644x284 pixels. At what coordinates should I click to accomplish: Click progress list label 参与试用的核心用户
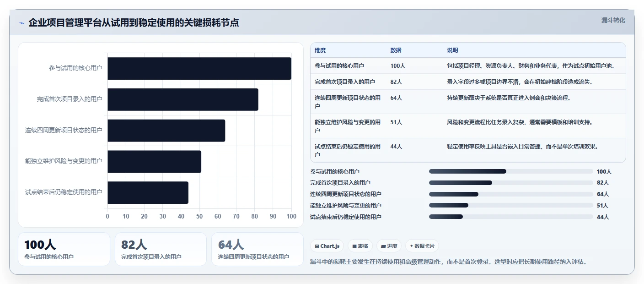click(x=335, y=172)
